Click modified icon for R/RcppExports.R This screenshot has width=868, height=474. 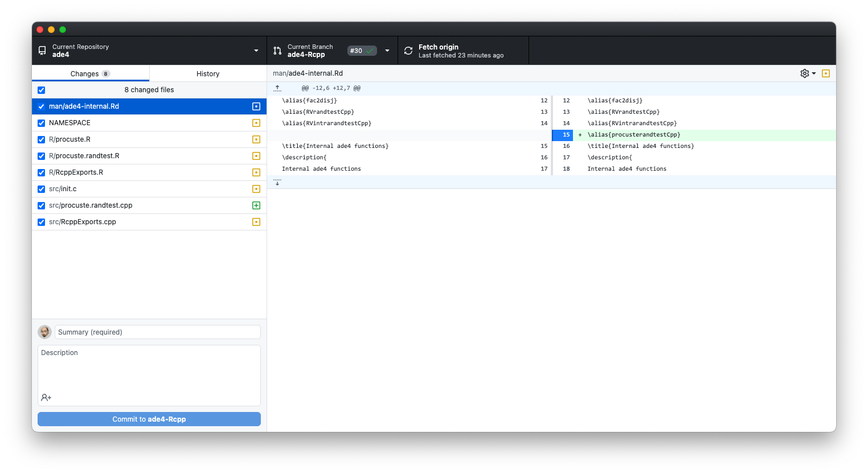256,172
